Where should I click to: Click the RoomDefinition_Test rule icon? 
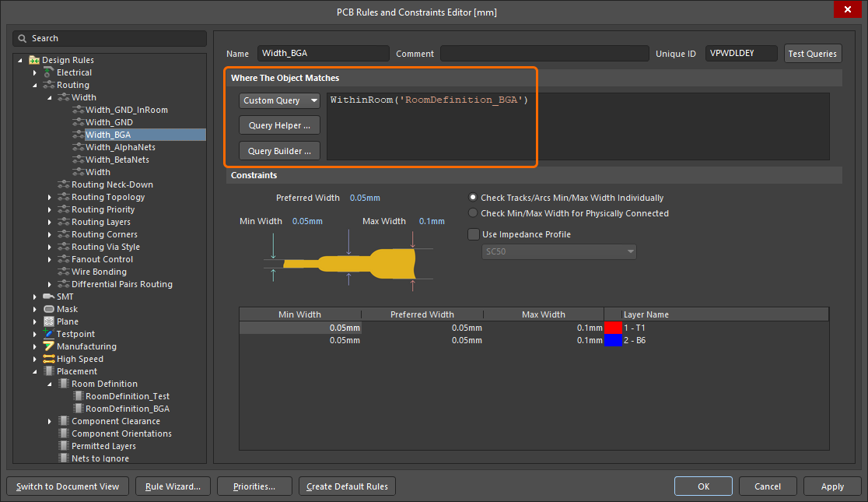click(x=78, y=396)
